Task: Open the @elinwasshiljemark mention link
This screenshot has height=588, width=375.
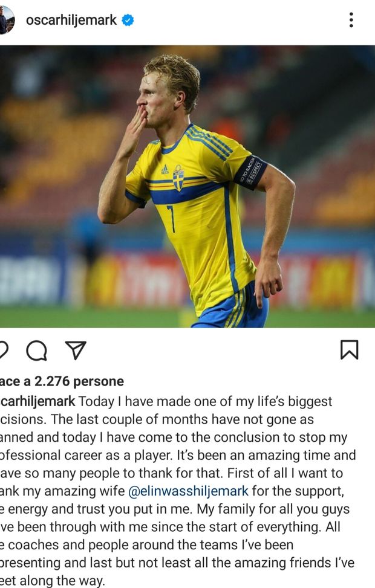Action: 188,491
